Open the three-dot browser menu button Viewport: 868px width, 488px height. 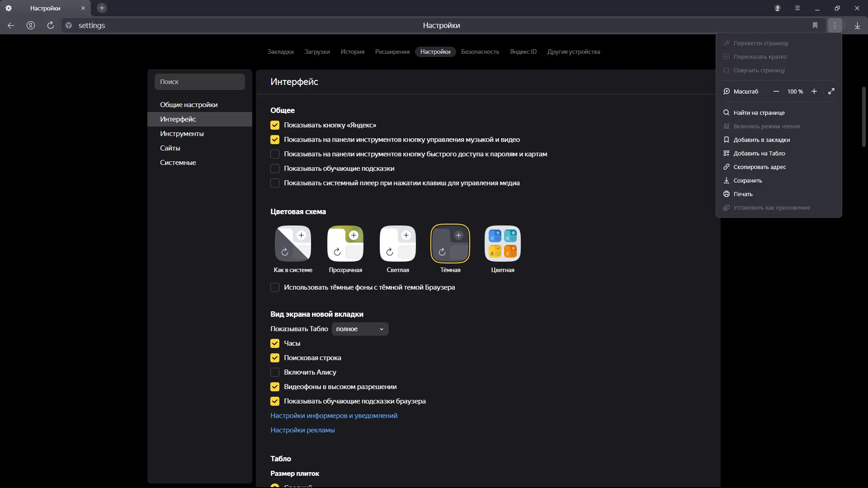[x=835, y=26]
